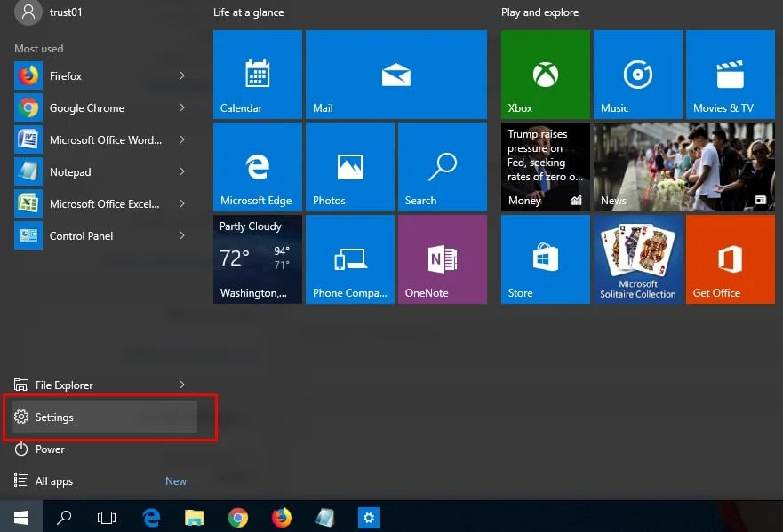
Task: Open the Get Office tile
Action: point(731,259)
